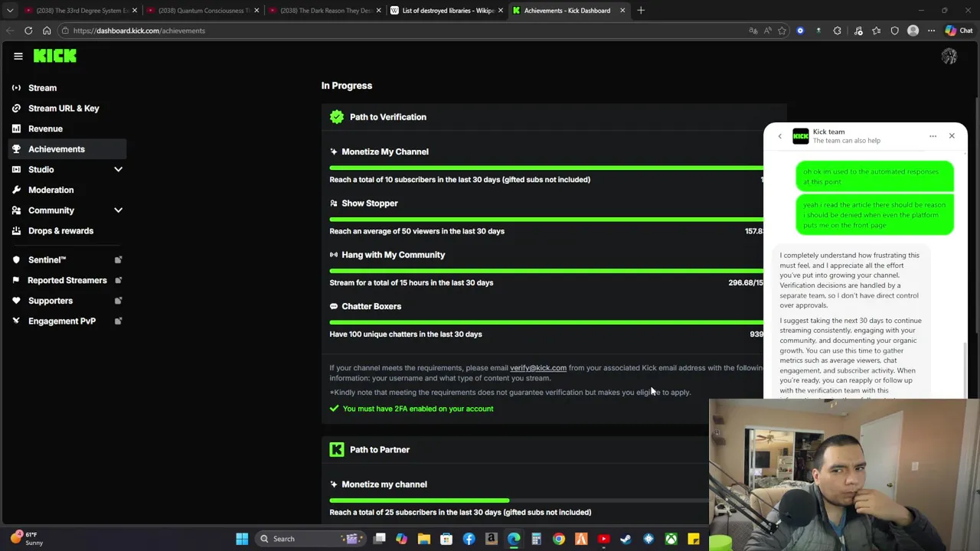This screenshot has height=551, width=980.
Task: Click the Show Stopper progress bar
Action: pyautogui.click(x=546, y=219)
